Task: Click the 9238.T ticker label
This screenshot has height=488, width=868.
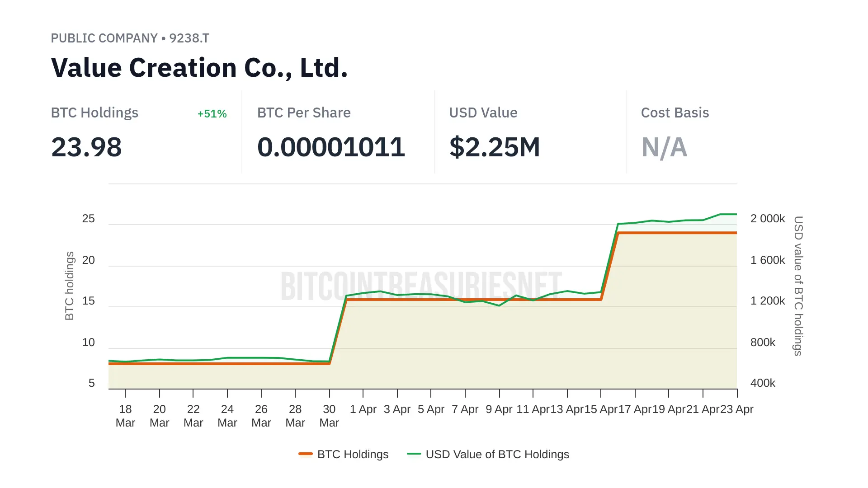Action: tap(189, 38)
